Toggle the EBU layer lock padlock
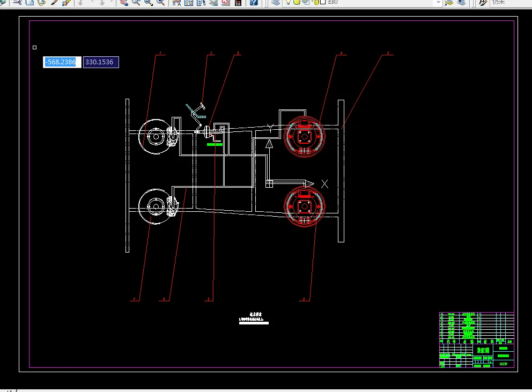The image size is (532, 392). click(315, 2)
